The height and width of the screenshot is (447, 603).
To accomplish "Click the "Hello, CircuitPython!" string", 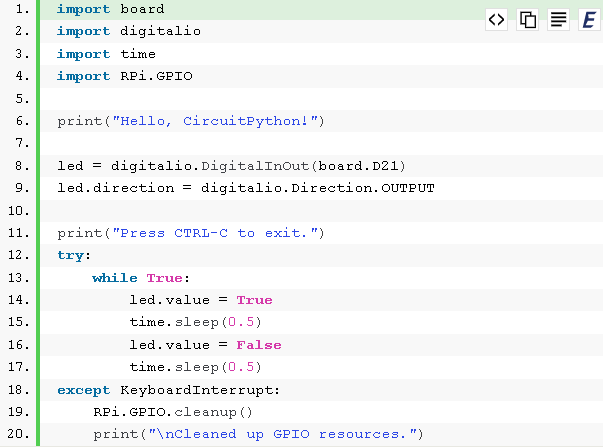I will [x=215, y=121].
